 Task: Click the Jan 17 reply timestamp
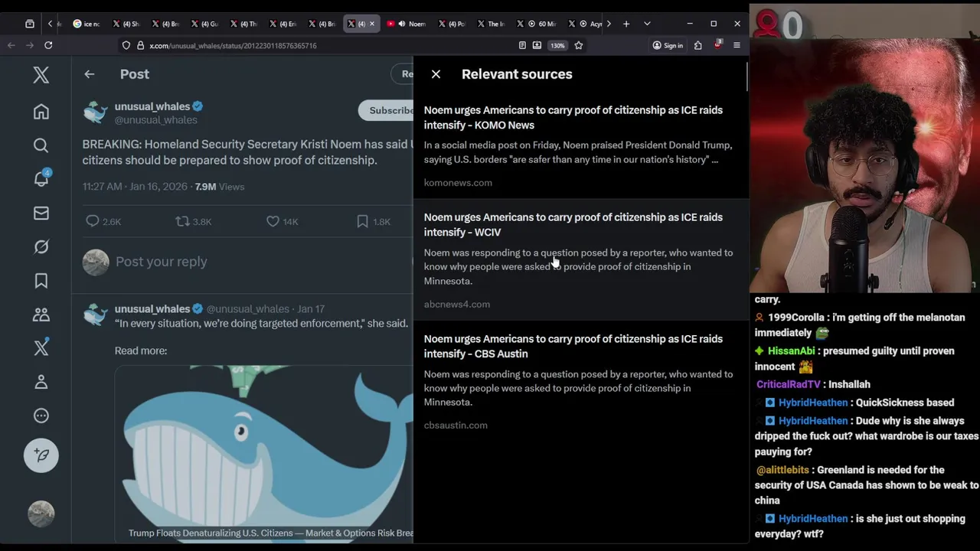(x=311, y=309)
